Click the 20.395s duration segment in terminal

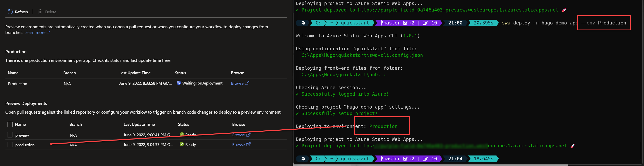[x=483, y=23]
